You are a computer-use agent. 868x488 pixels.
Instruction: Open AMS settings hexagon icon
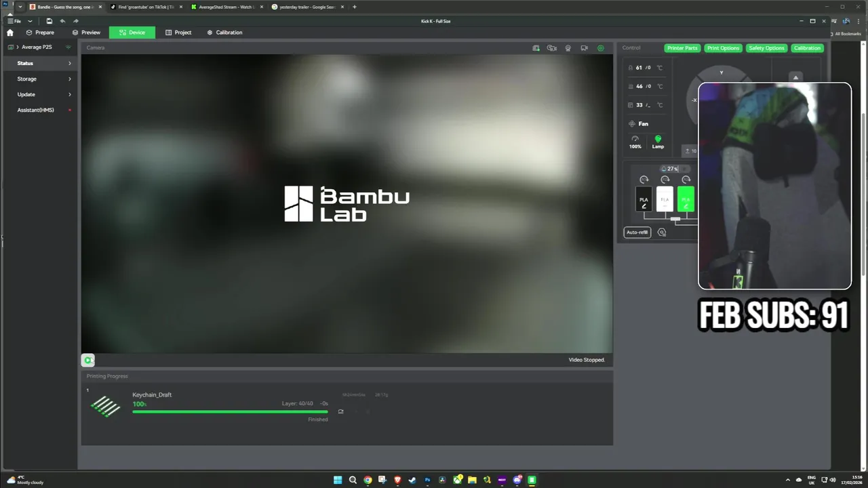(662, 232)
